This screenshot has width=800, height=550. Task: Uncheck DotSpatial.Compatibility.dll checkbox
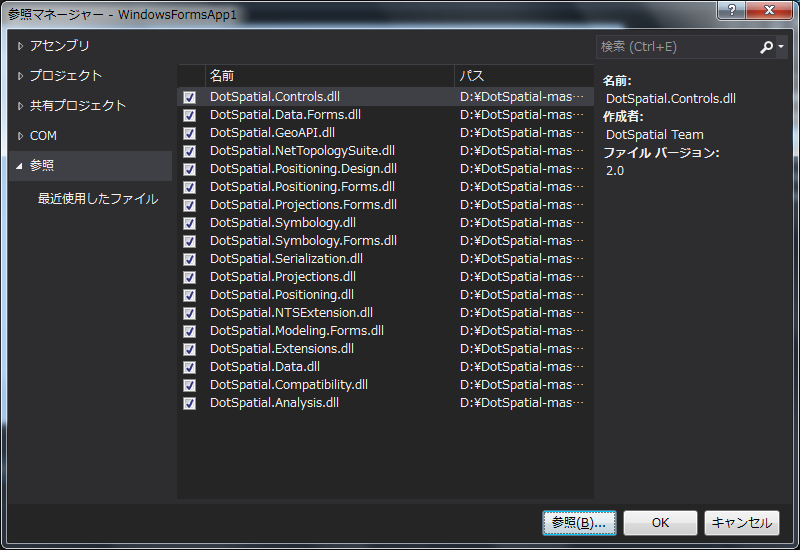tap(189, 385)
